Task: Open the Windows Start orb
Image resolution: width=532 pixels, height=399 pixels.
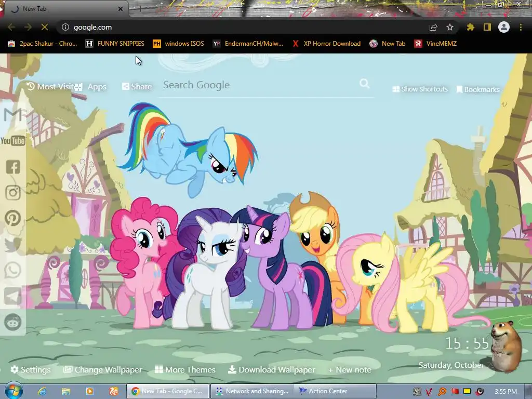Action: [x=13, y=391]
